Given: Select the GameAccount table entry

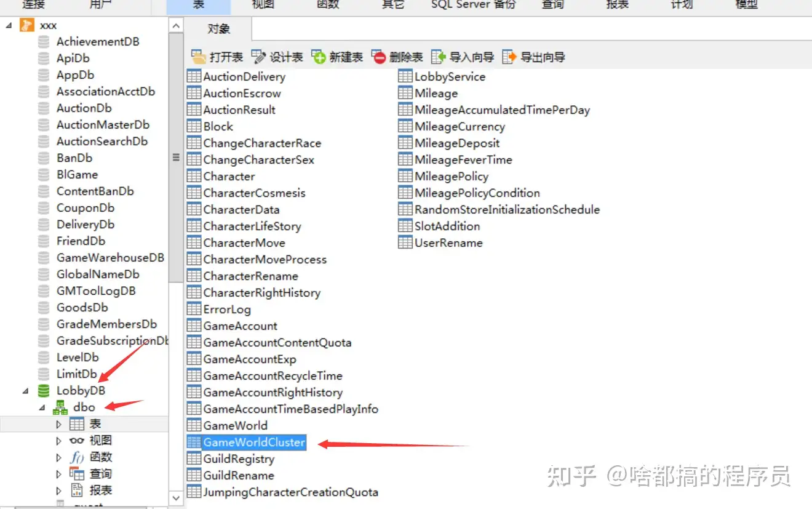Looking at the screenshot, I should point(240,326).
